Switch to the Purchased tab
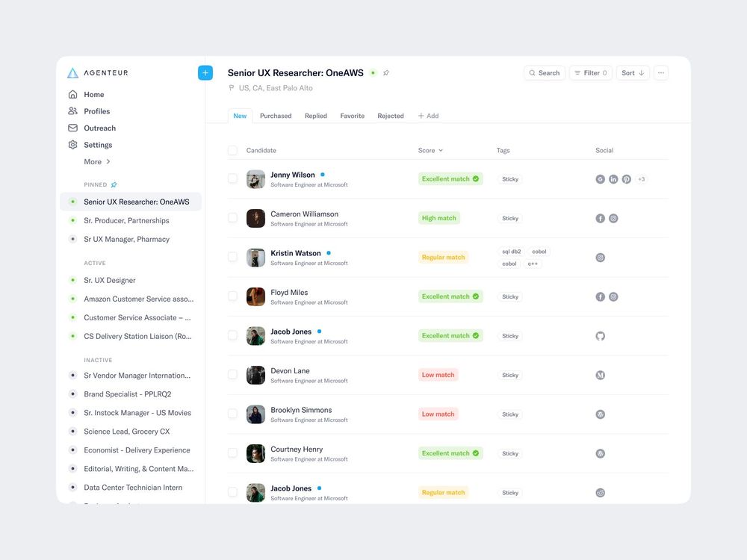Screen dimensions: 747x560 click(x=276, y=116)
